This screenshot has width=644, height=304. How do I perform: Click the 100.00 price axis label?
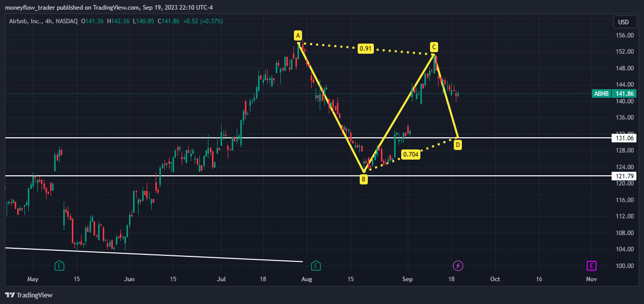click(x=625, y=265)
